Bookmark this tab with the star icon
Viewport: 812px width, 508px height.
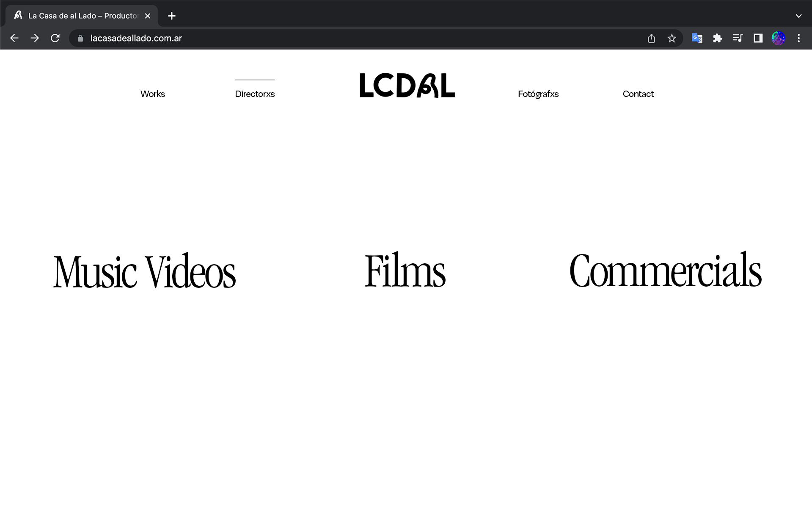[672, 39]
